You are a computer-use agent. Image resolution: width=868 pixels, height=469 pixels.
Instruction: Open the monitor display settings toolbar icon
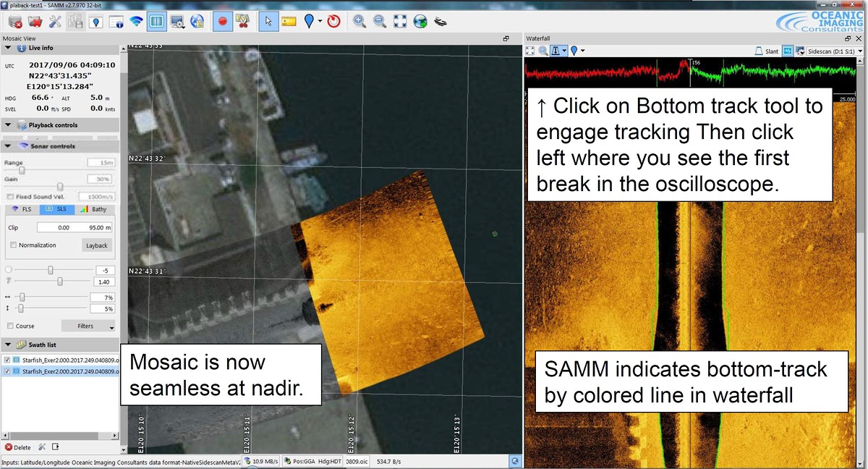[x=177, y=21]
